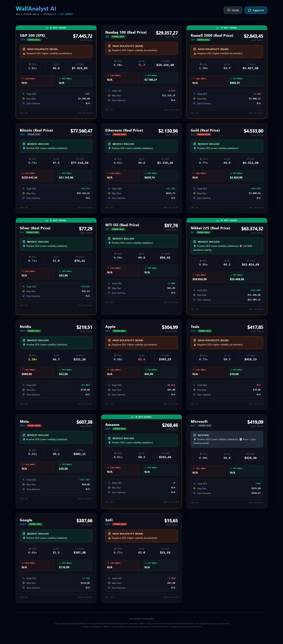Click Nvidia RVOL value 1.26x
This screenshot has height=644, width=283.
click(33, 359)
